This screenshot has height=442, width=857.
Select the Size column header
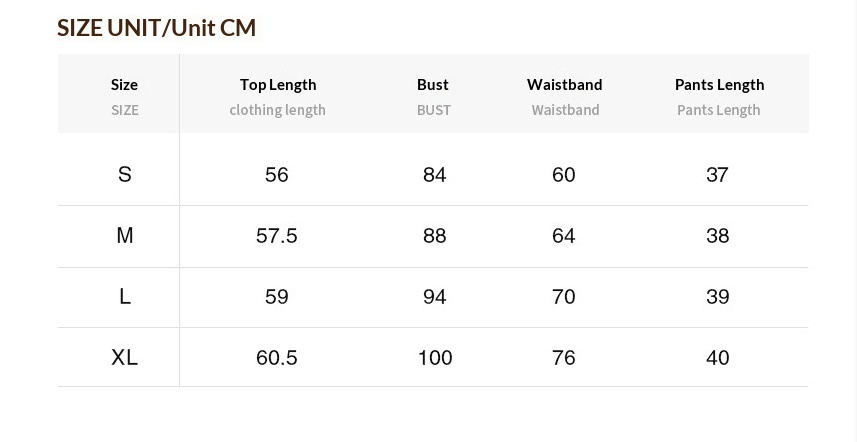[124, 85]
